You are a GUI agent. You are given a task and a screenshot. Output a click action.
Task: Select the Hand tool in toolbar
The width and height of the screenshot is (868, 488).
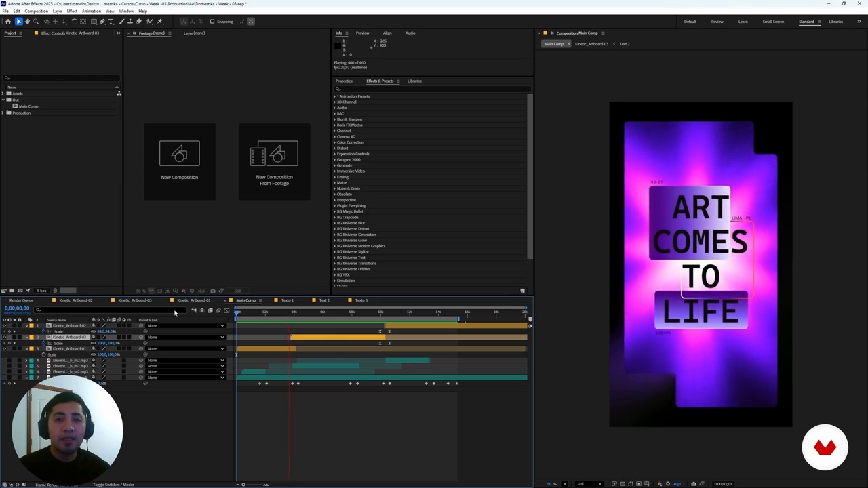[x=27, y=22]
